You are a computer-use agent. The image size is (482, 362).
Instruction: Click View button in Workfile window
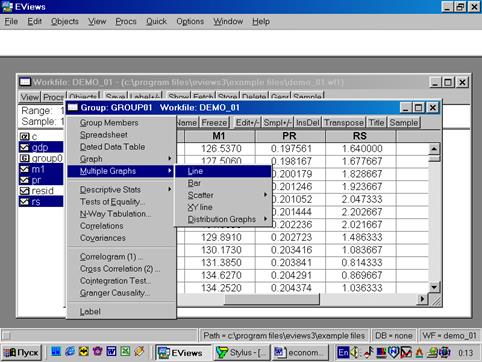(29, 97)
